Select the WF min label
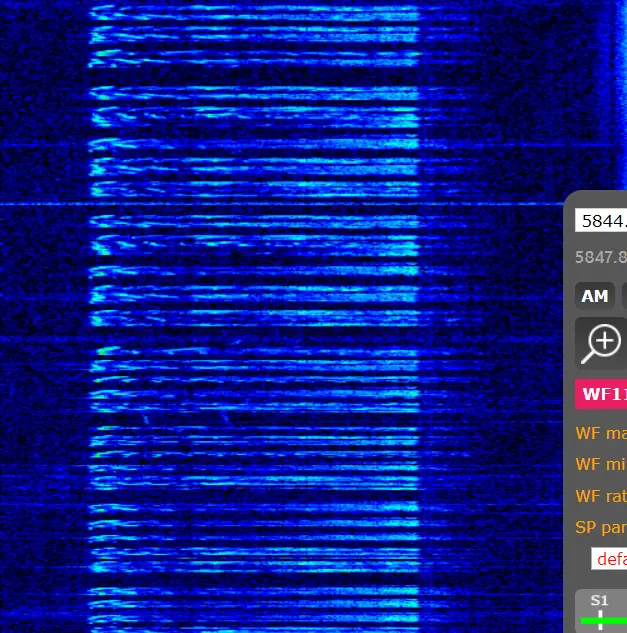This screenshot has width=627, height=633. (x=601, y=465)
